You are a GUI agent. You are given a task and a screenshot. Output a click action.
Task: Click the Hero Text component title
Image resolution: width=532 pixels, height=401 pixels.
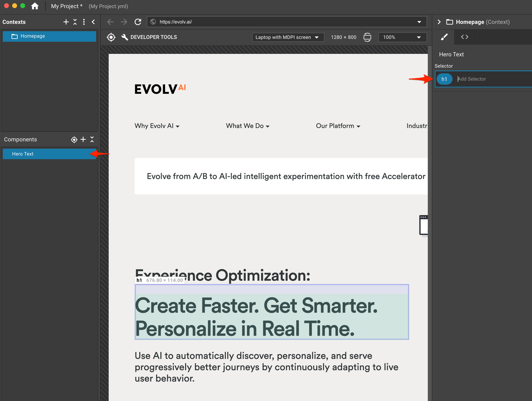coord(451,54)
